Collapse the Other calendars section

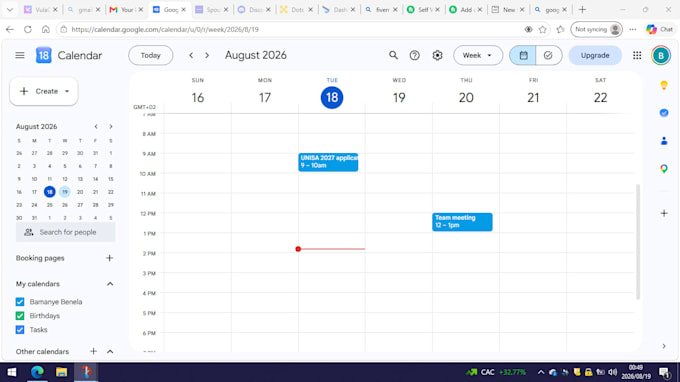pyautogui.click(x=110, y=351)
